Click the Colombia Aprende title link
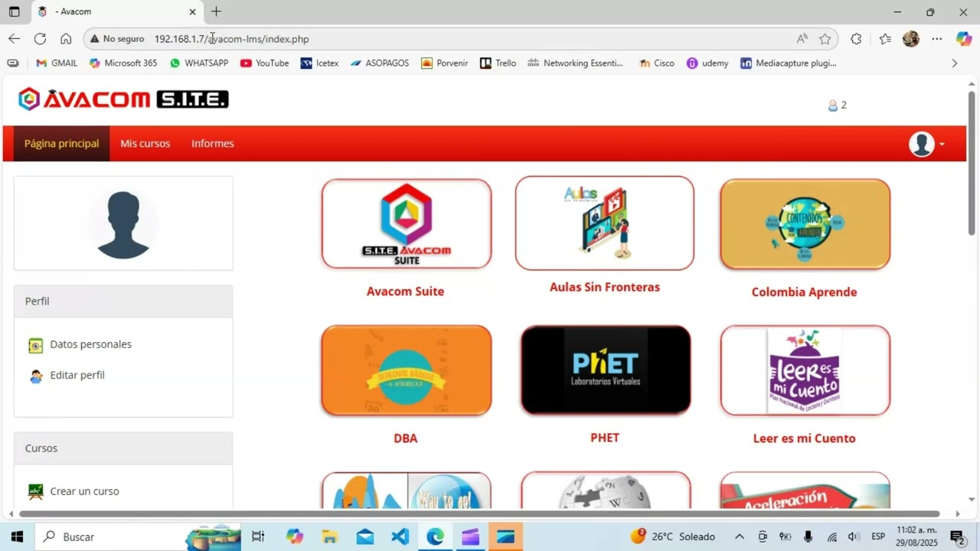Screen dimensions: 980x551 [804, 292]
